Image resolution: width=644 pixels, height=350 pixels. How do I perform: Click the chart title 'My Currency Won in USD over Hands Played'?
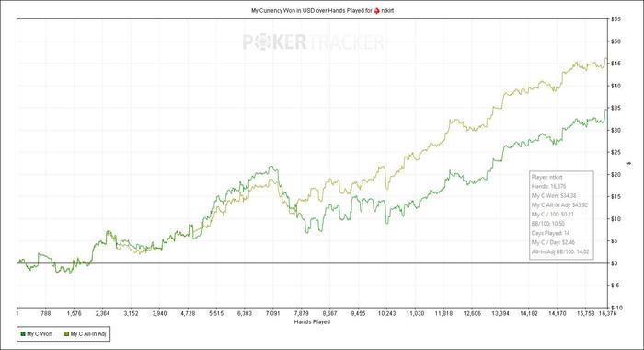(307, 11)
